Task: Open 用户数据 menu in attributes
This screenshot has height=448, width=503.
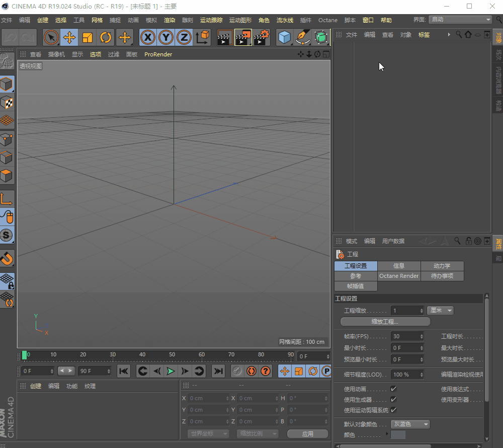Action: click(x=393, y=241)
